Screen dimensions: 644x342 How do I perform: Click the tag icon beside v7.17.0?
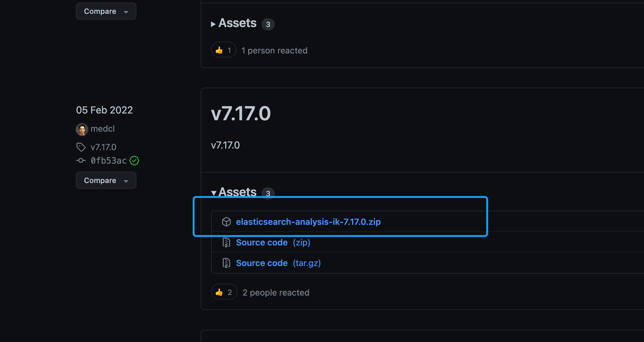tap(81, 147)
